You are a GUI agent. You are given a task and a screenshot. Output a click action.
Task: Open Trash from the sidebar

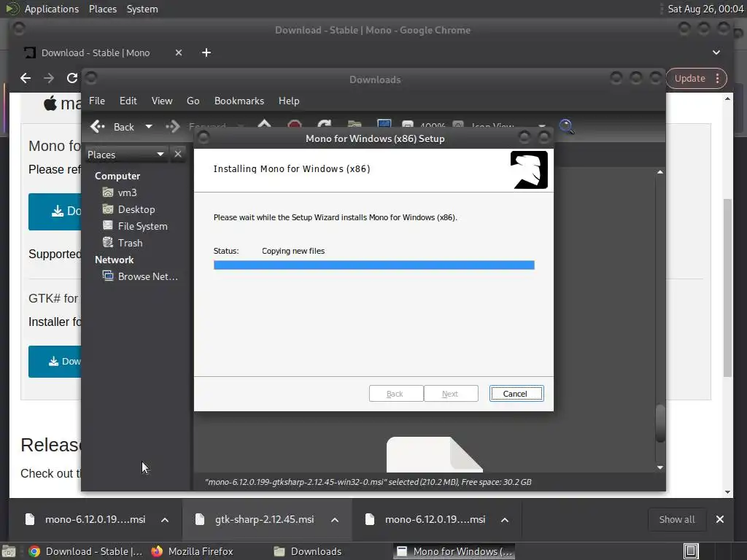click(123, 243)
